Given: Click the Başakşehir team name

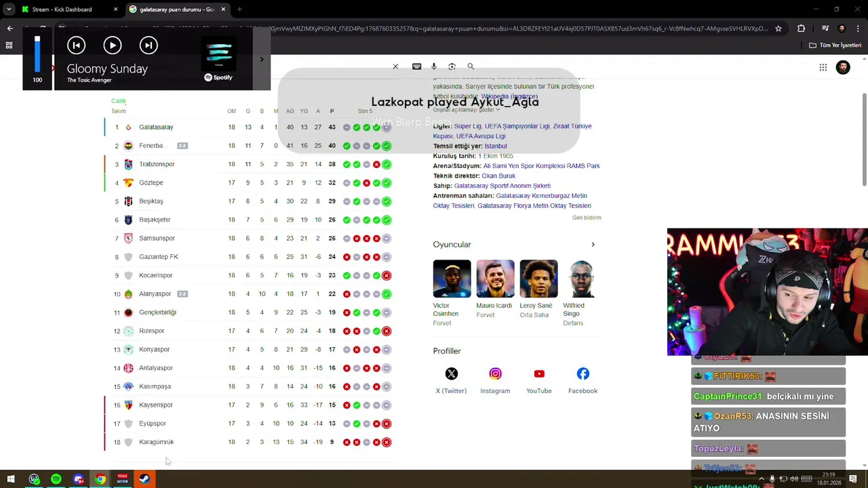Looking at the screenshot, I should point(155,220).
